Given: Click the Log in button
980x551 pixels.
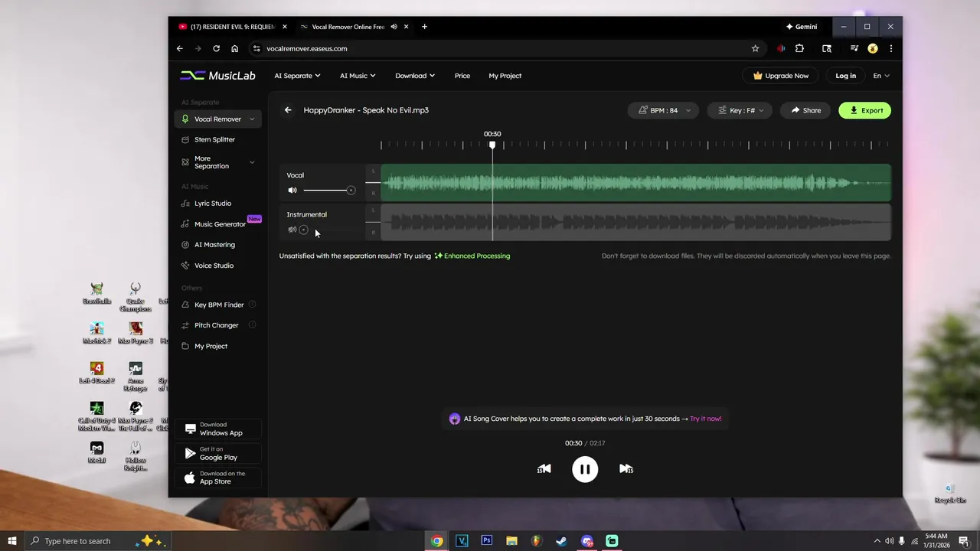Looking at the screenshot, I should click(x=846, y=76).
